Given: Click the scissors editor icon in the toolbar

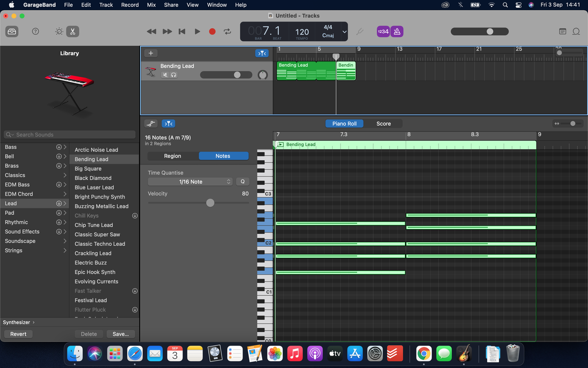Looking at the screenshot, I should tap(73, 31).
